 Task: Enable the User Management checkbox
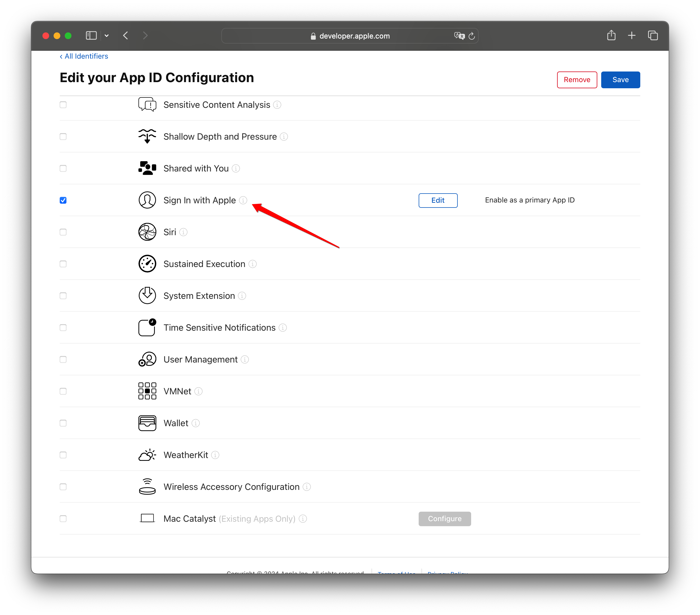click(63, 360)
